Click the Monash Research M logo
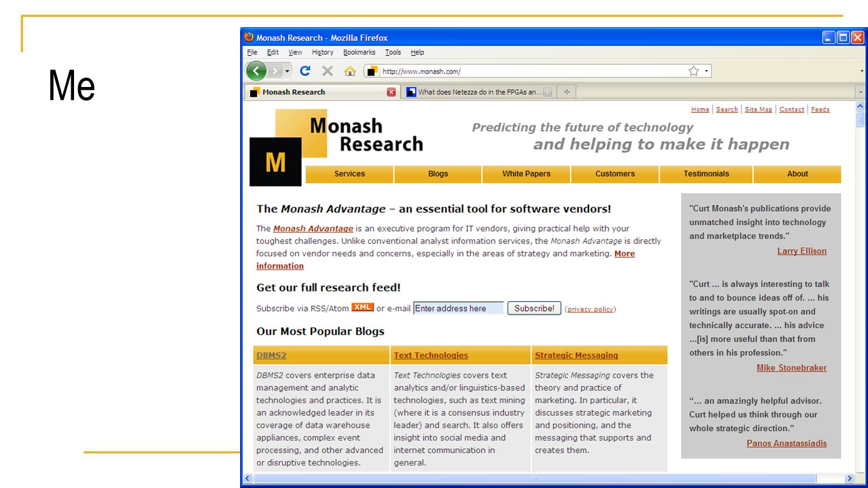 275,162
